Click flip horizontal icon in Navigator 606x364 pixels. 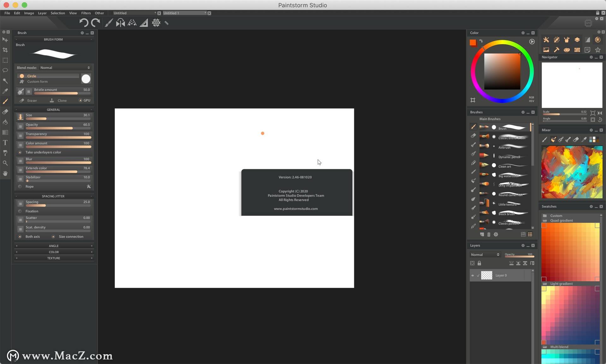pyautogui.click(x=600, y=113)
